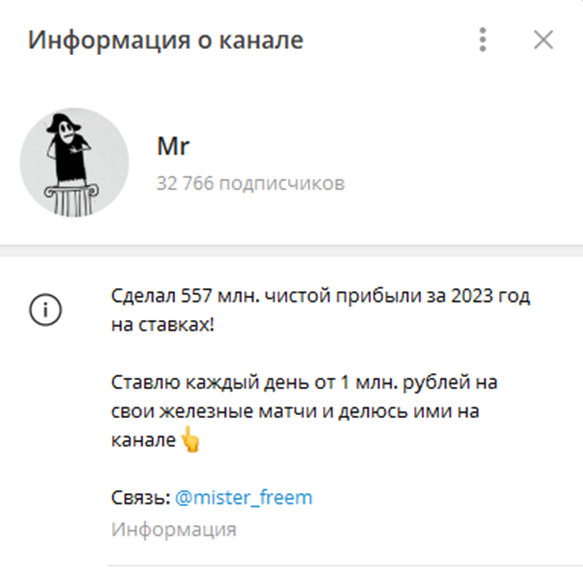Click the column pedestal in the avatar

(x=71, y=200)
